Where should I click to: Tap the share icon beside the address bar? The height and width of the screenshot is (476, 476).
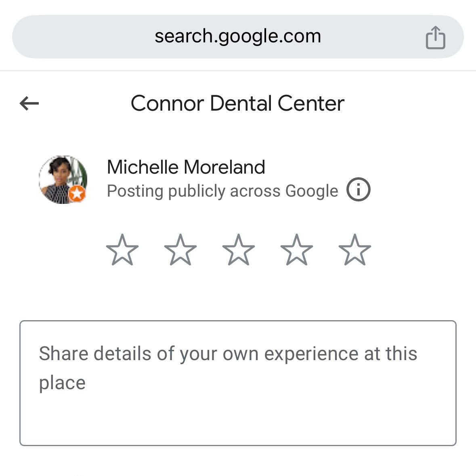coord(435,37)
